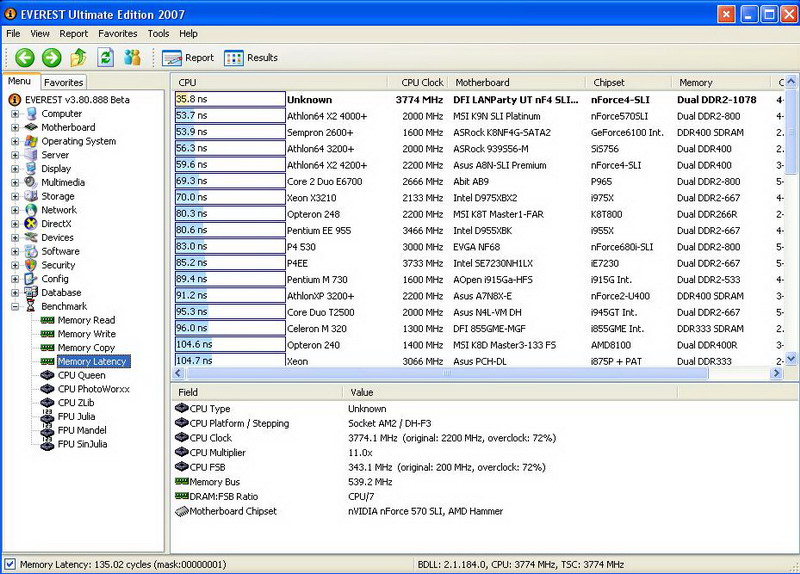Select the Memory Write benchmark
This screenshot has width=800, height=574.
[x=86, y=334]
